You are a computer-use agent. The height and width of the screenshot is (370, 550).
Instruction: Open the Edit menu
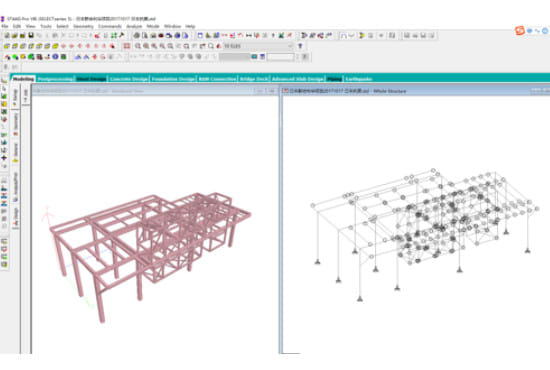pos(17,26)
